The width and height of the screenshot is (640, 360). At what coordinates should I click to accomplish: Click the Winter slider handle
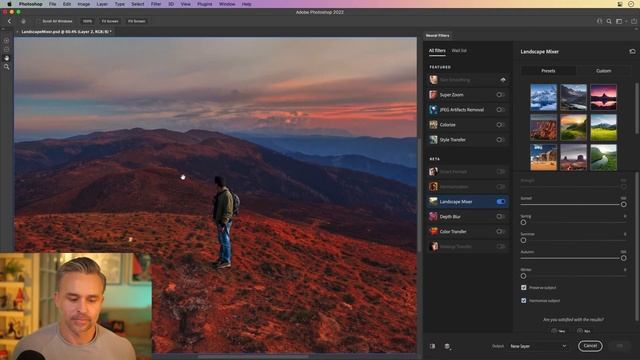(x=523, y=276)
